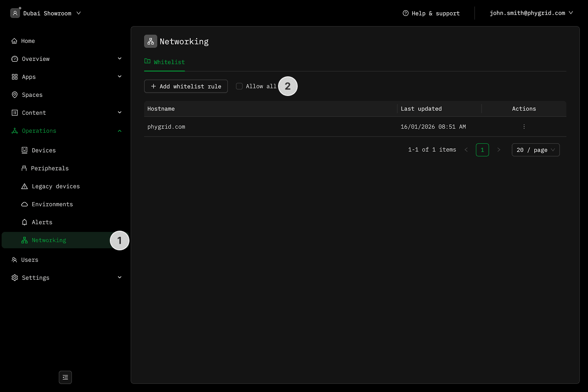Select Networking in the sidebar
This screenshot has width=588, height=392.
49,240
